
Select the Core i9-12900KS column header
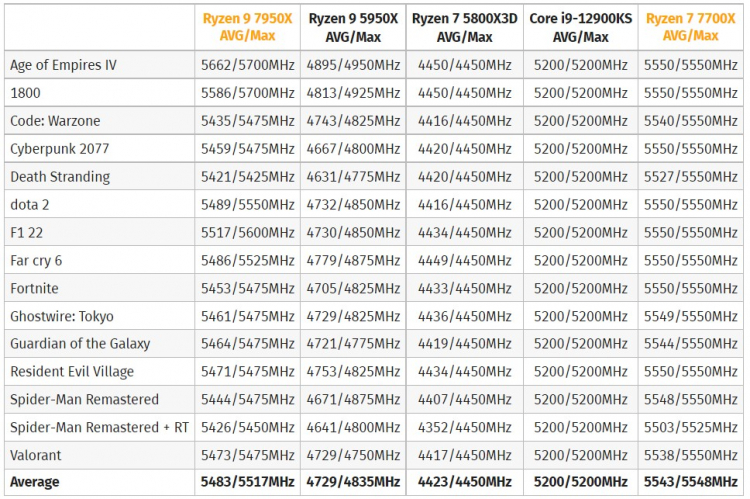pos(580,27)
